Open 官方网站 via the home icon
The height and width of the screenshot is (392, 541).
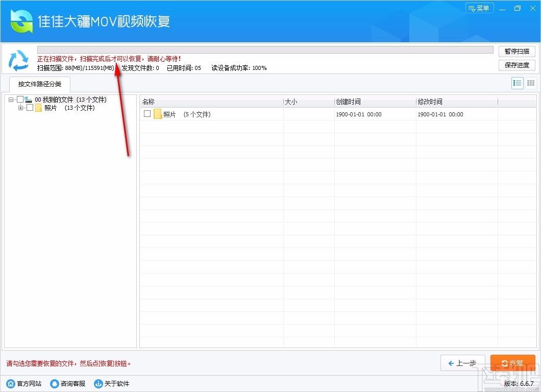(23, 384)
